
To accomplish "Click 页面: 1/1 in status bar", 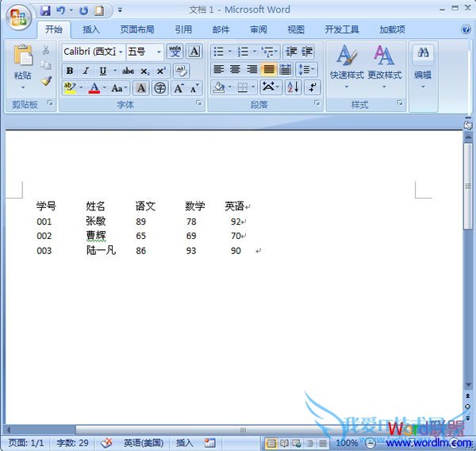I will point(26,443).
